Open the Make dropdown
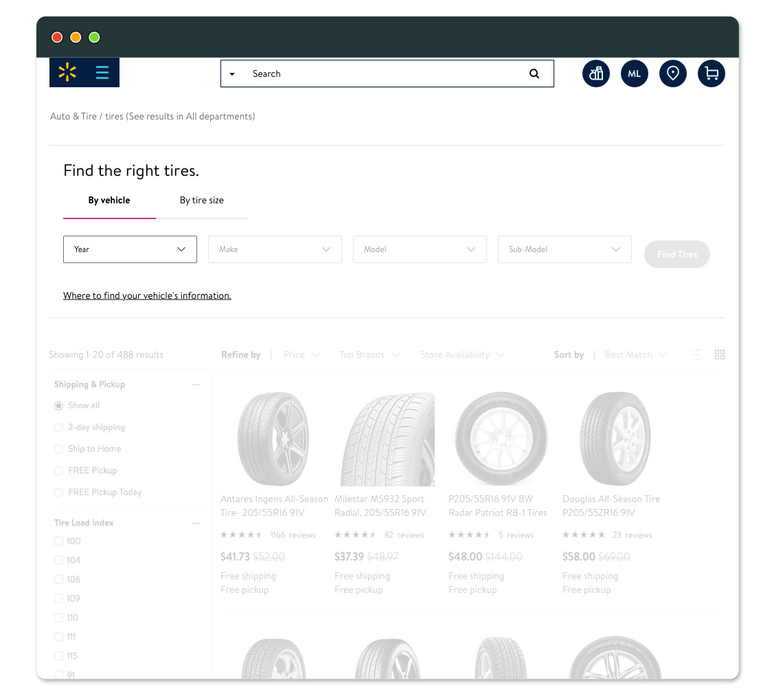This screenshot has width=774, height=700. pyautogui.click(x=275, y=249)
